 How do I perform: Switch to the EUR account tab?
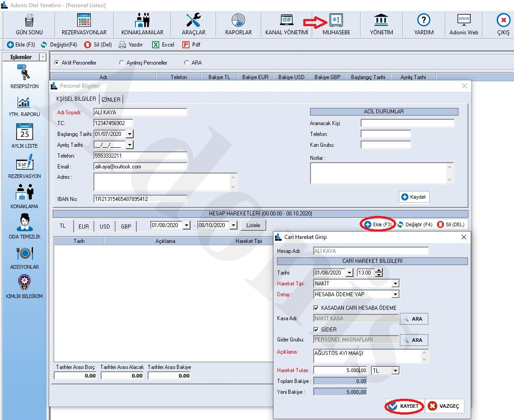83,226
